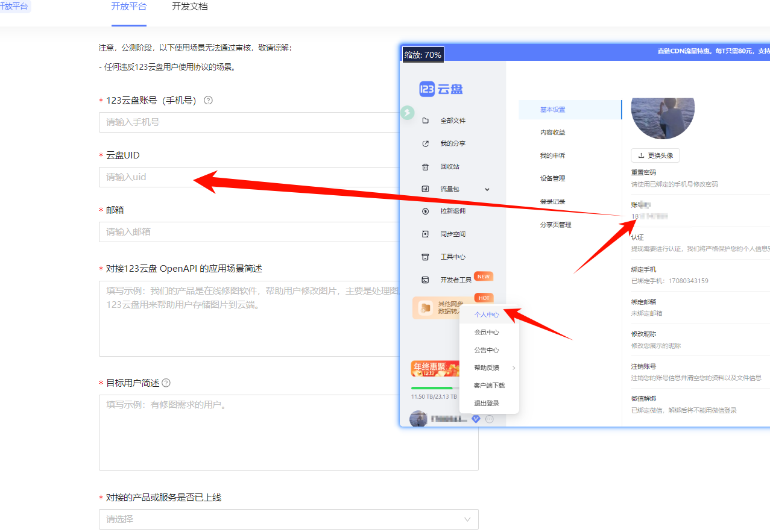Click the 拉新返佣 coin icon in 123云盘 sidebar

(425, 211)
